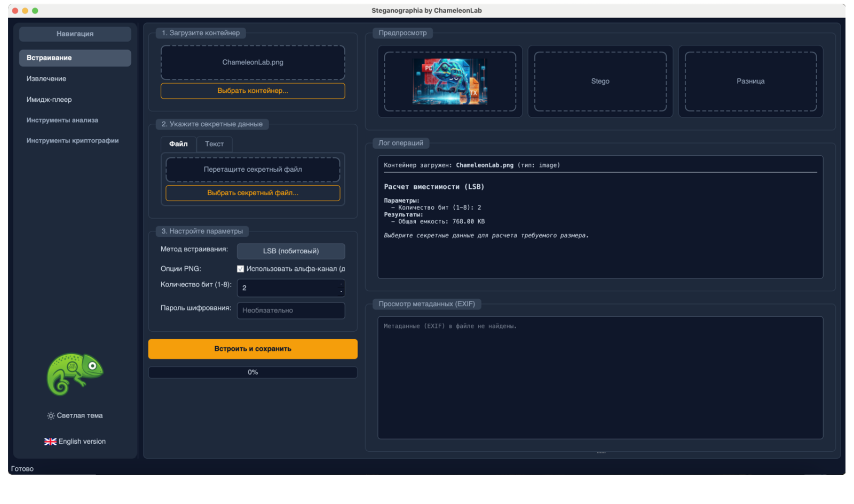Click the Количество бит spinner arrows
Screen dimensions: 854x504
pos(341,288)
